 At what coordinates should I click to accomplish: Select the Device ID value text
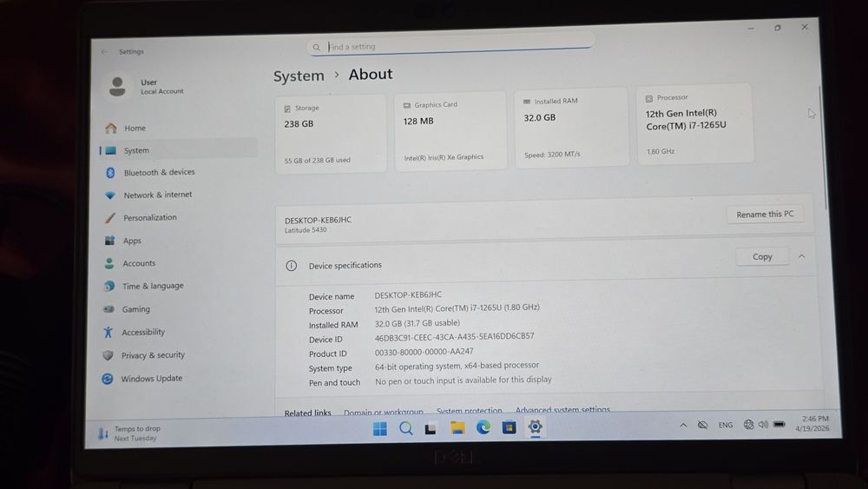click(x=454, y=337)
